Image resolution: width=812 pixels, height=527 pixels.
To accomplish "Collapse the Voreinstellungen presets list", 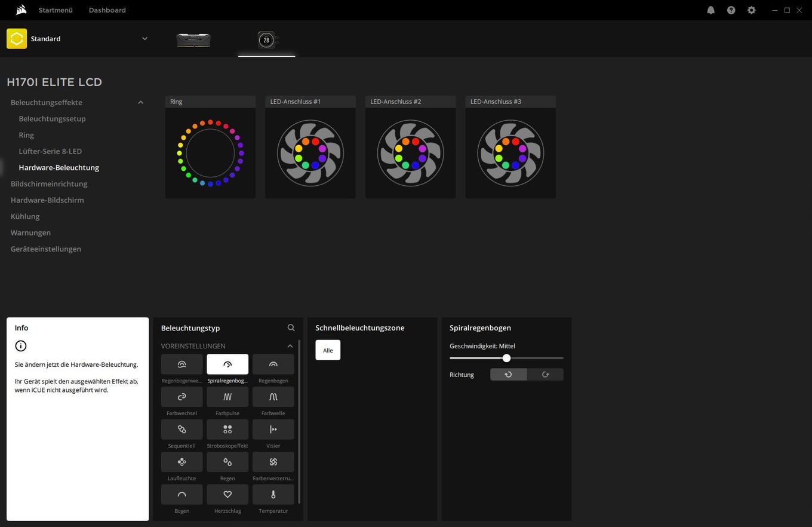I will pyautogui.click(x=290, y=346).
